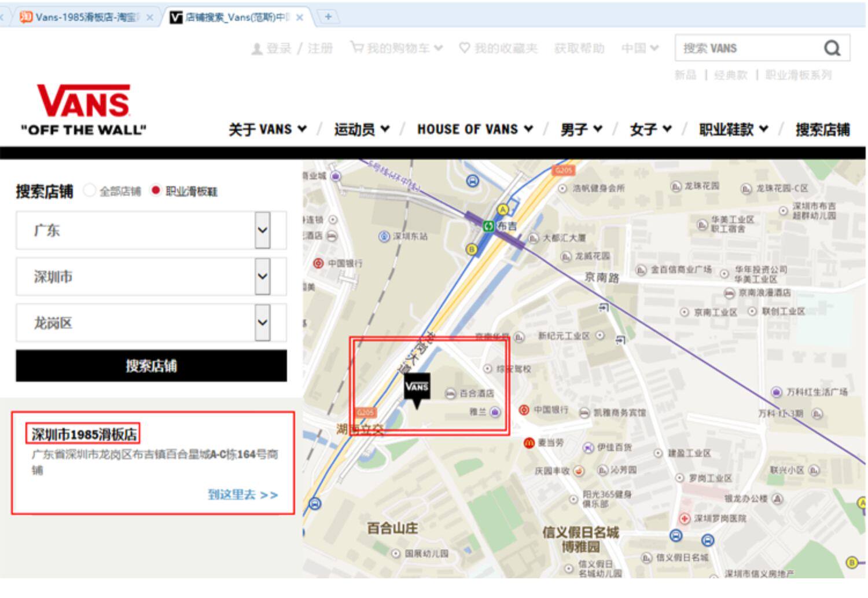
Task: Click the 获取帮助 help link
Action: point(579,48)
